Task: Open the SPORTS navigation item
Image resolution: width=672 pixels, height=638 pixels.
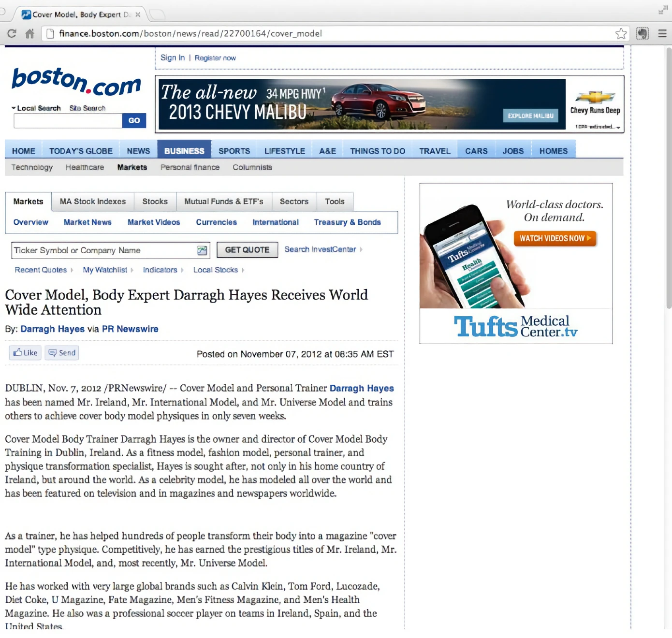Action: tap(234, 151)
